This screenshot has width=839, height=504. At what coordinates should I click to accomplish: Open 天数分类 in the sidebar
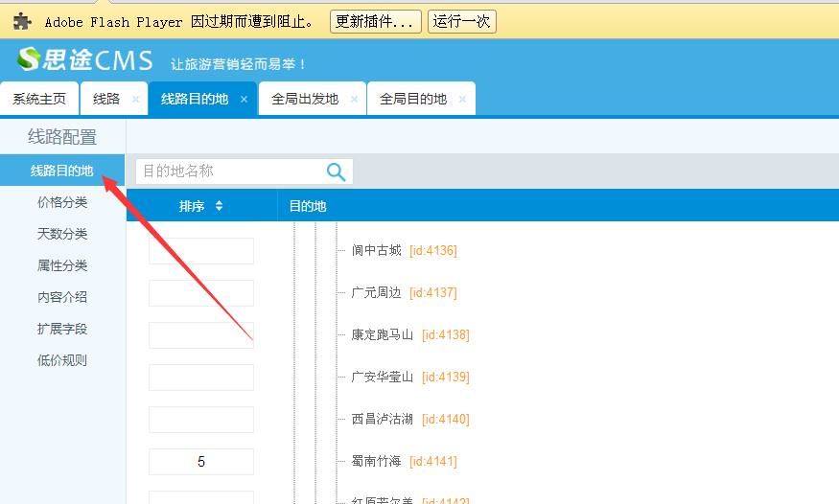coord(62,234)
